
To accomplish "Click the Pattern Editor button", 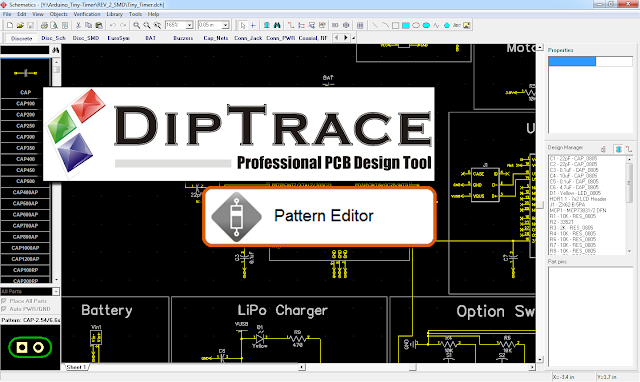I will pos(320,216).
